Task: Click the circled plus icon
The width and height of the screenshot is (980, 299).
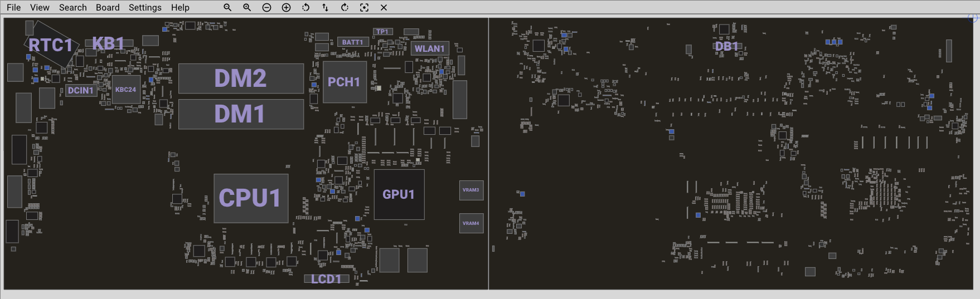Action: coord(286,7)
